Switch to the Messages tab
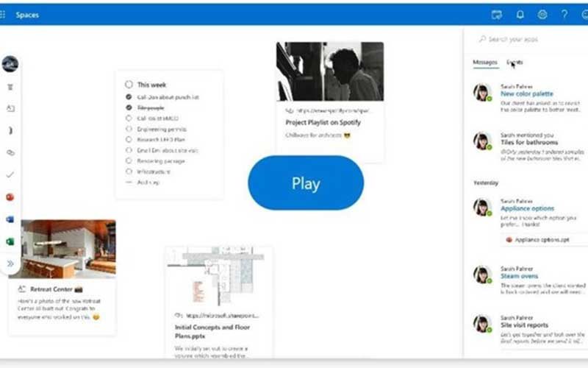The height and width of the screenshot is (368, 588). click(485, 63)
